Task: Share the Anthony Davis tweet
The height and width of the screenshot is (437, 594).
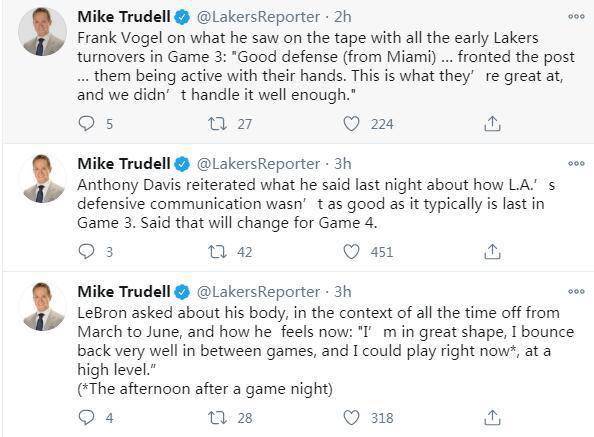Action: point(492,251)
